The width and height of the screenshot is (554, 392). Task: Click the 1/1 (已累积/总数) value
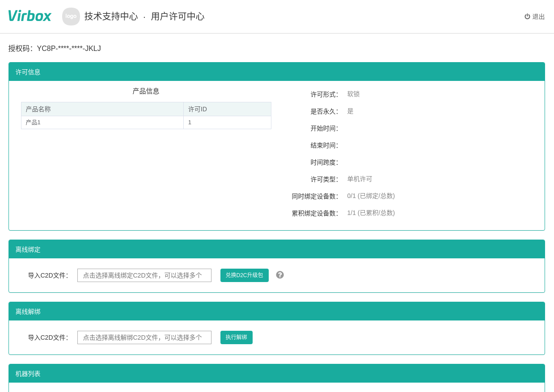click(371, 213)
